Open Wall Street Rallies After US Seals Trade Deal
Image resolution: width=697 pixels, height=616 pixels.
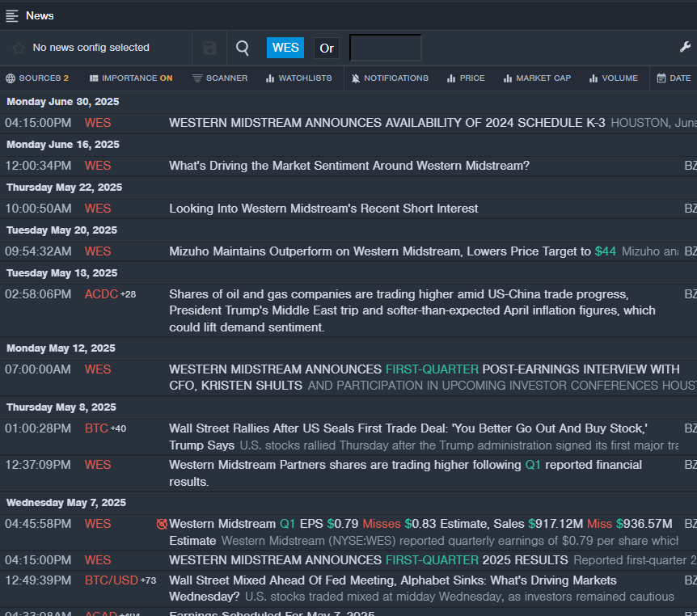click(x=408, y=437)
